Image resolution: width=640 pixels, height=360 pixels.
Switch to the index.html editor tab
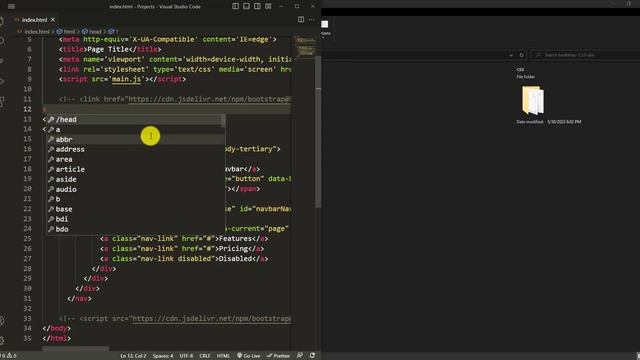34,20
